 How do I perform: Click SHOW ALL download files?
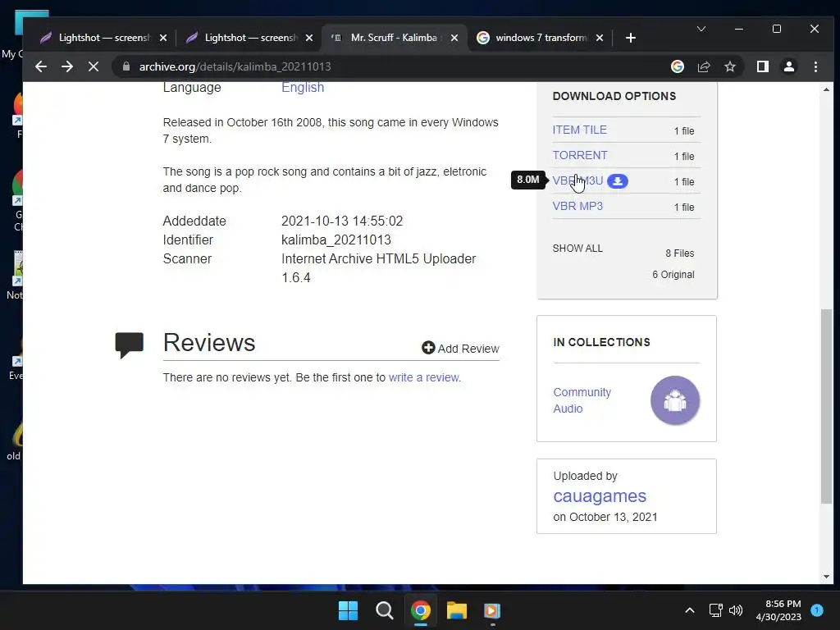click(x=577, y=248)
